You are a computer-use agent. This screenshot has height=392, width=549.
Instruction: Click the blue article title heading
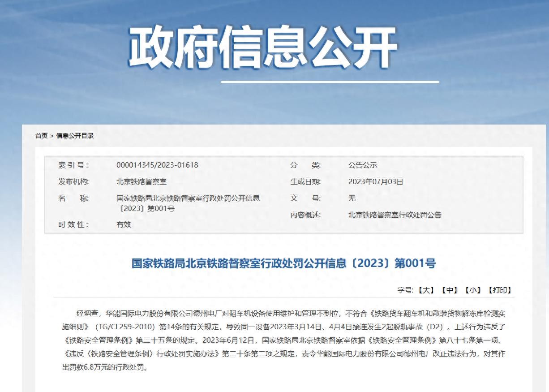tap(283, 263)
